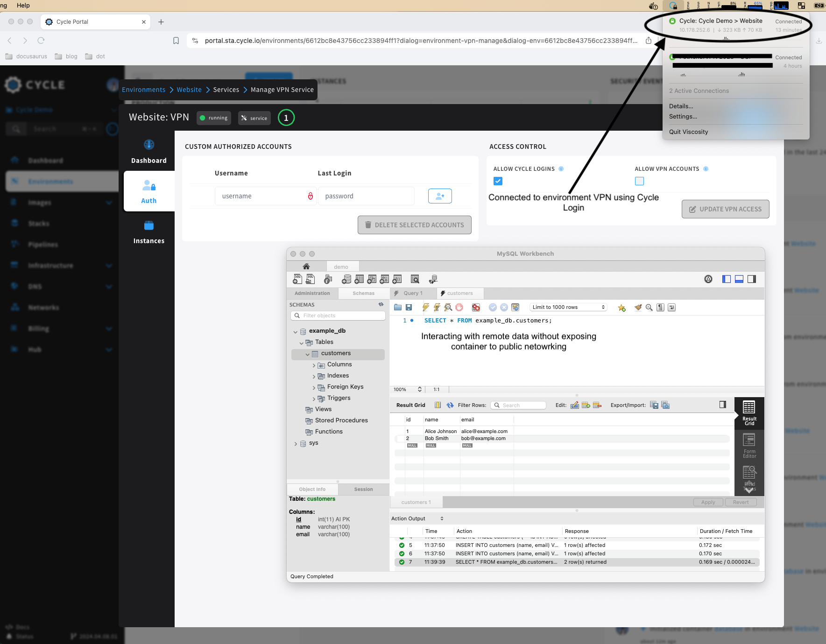Screen dimensions: 826x644
Task: Click the stop execution hand icon
Action: [x=459, y=307]
